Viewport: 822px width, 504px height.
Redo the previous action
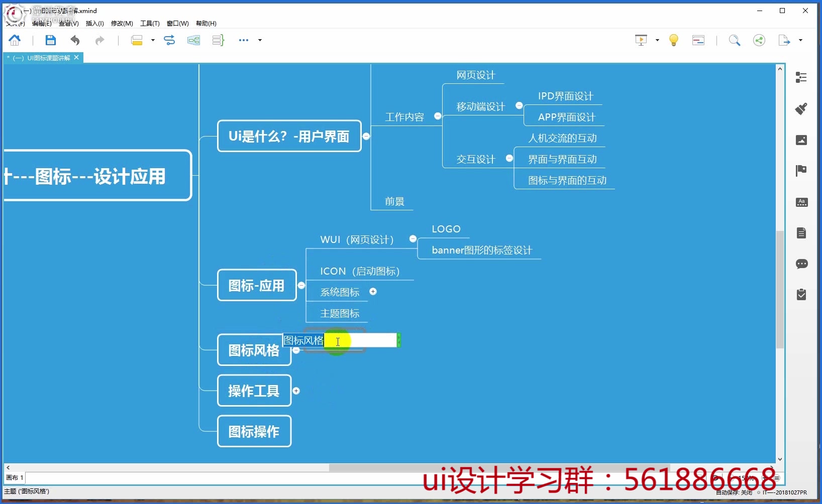click(x=99, y=40)
